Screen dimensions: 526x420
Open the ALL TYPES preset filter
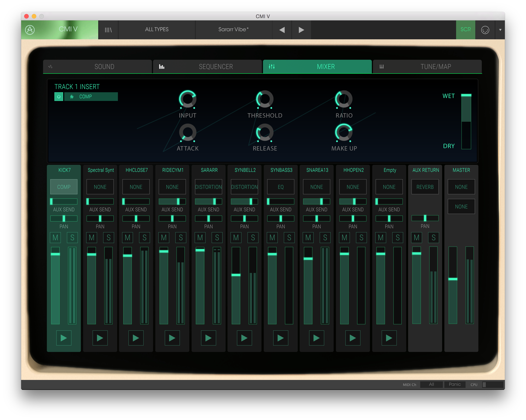pos(157,29)
